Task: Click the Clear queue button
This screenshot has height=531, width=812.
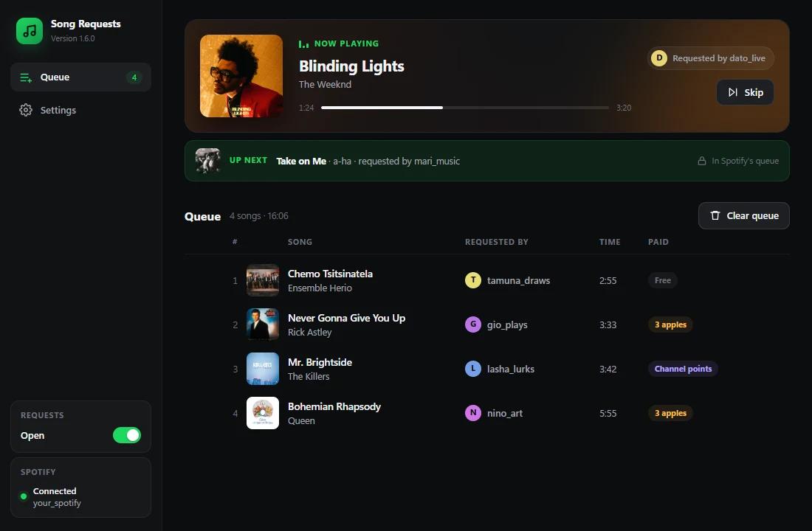Action: (743, 216)
